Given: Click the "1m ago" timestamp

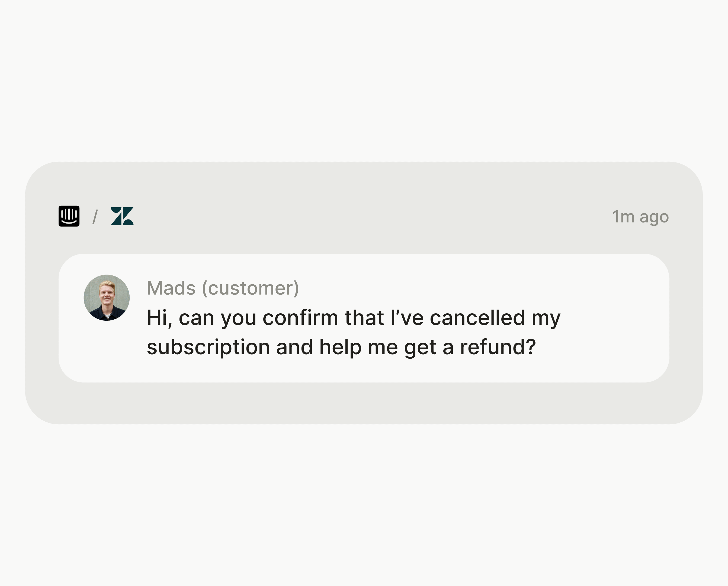Looking at the screenshot, I should [x=640, y=216].
